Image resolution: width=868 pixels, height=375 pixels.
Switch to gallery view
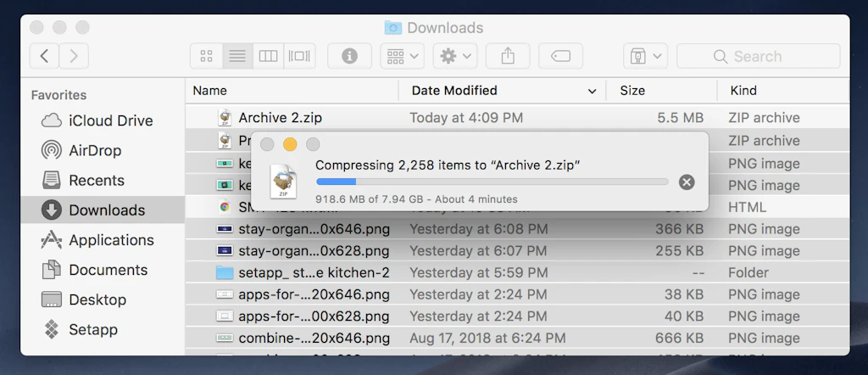(x=299, y=56)
